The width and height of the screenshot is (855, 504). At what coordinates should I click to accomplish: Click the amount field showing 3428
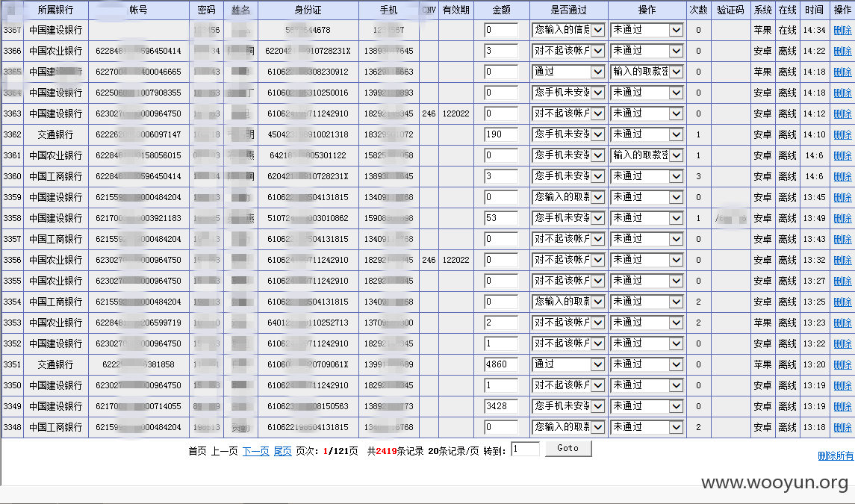[x=501, y=406]
